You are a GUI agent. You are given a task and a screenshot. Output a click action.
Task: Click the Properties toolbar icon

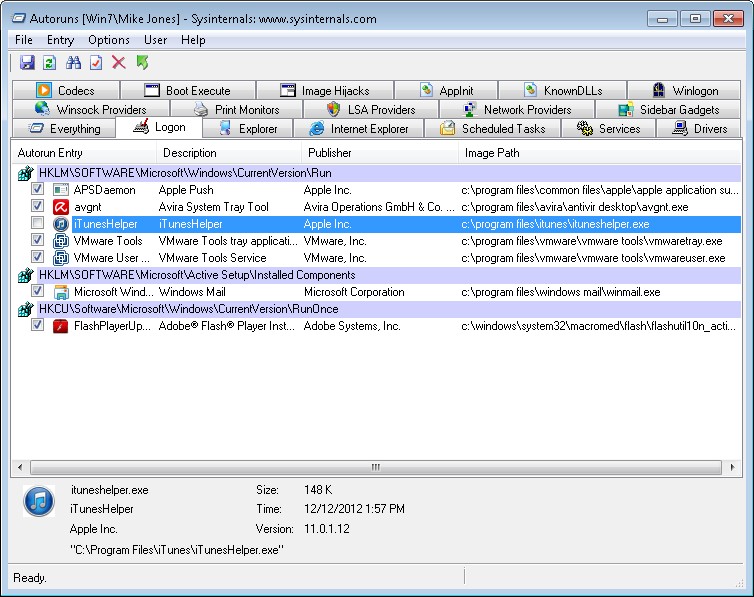pos(96,62)
